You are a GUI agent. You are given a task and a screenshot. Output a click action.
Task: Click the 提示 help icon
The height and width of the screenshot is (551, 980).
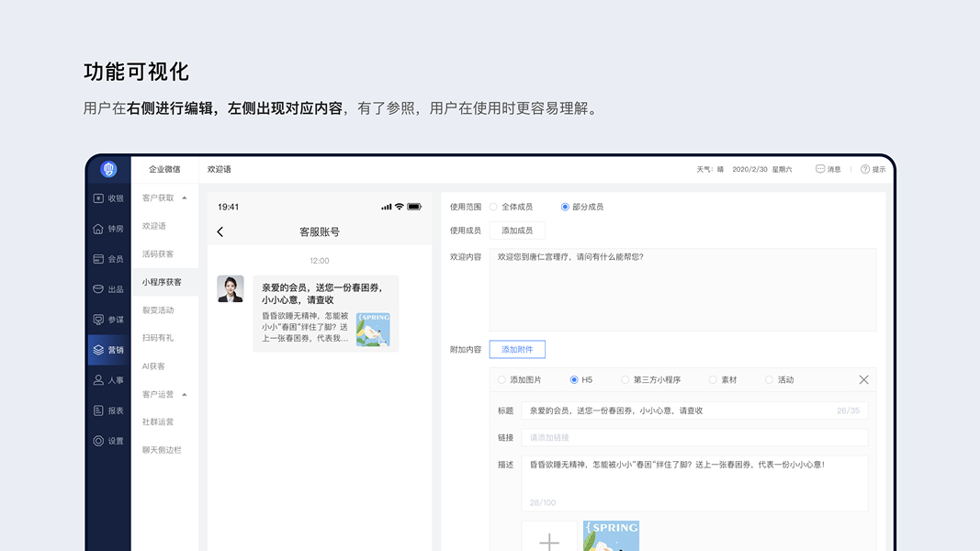point(865,169)
